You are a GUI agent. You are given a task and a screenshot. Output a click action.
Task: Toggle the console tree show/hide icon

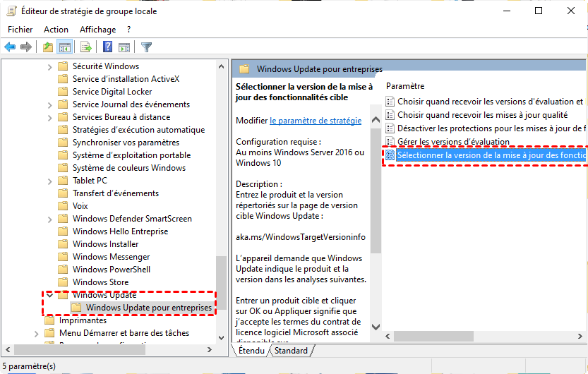[64, 47]
